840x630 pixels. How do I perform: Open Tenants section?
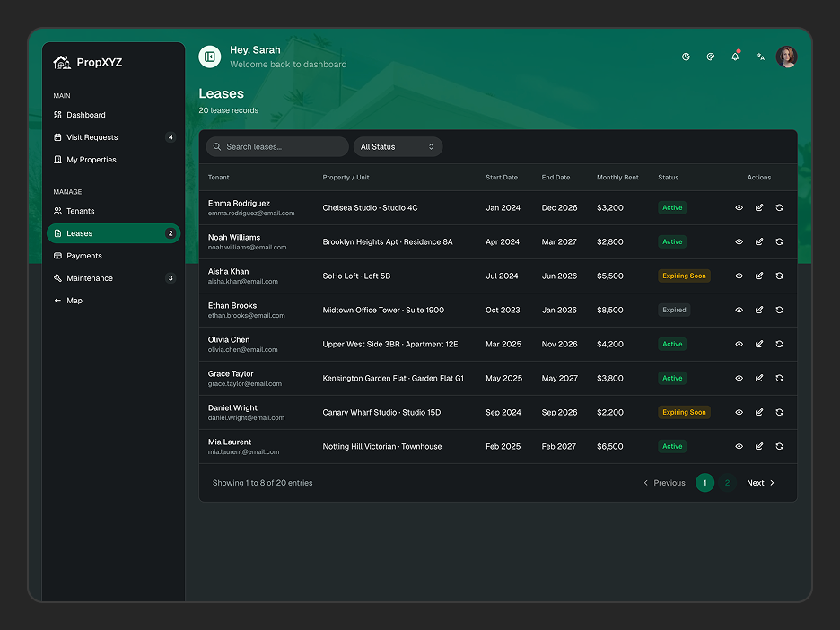[x=114, y=211]
